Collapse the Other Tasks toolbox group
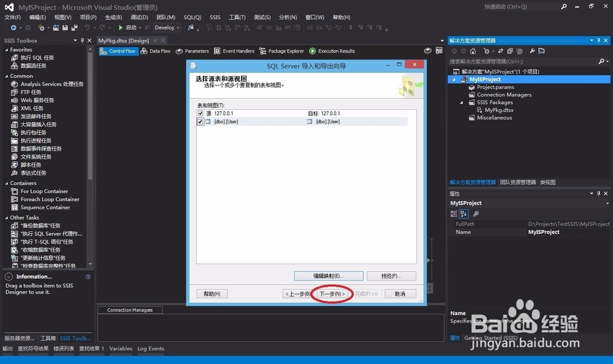 pyautogui.click(x=6, y=218)
